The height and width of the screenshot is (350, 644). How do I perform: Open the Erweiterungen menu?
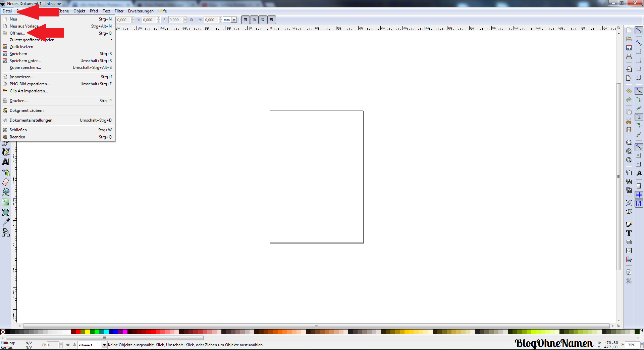coord(141,11)
